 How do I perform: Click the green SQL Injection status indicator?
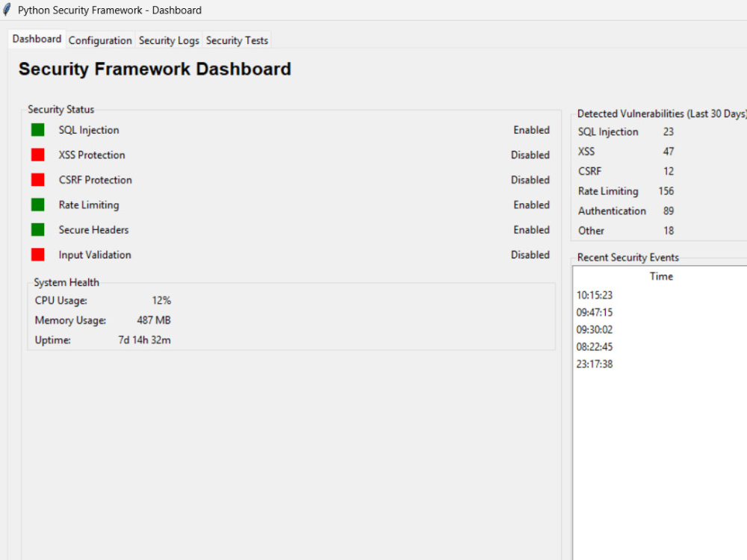pyautogui.click(x=37, y=130)
